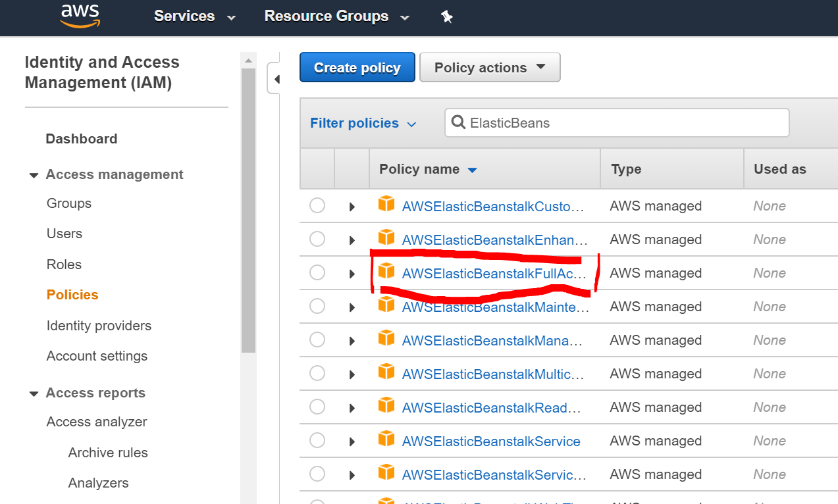Open the Roles page in sidebar
Screen dimensions: 838x504
coord(64,265)
